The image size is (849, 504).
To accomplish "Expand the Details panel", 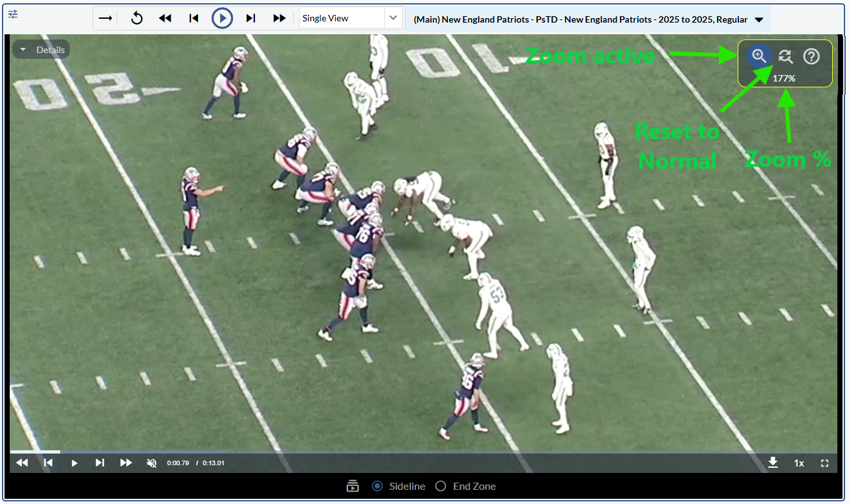I will point(41,50).
